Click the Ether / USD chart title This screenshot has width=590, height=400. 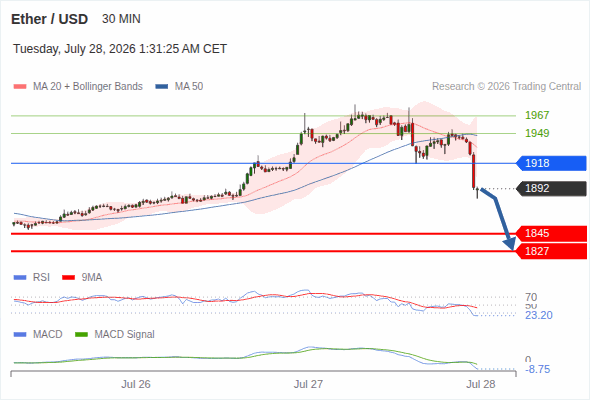tap(49, 19)
